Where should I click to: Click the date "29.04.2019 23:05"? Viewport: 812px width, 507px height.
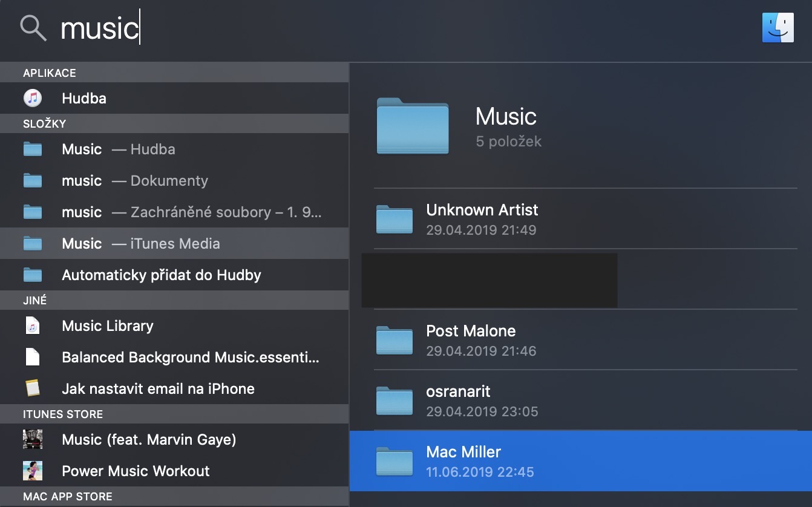click(482, 411)
